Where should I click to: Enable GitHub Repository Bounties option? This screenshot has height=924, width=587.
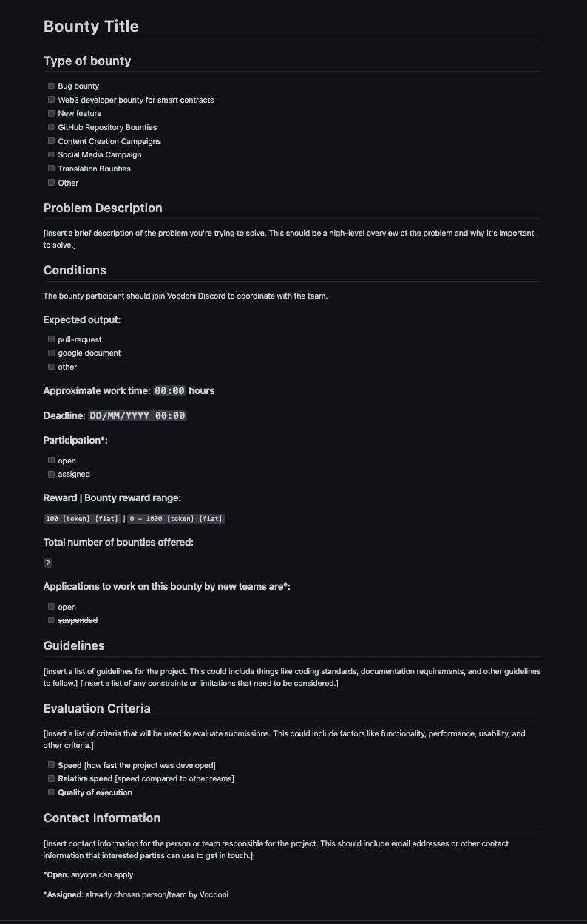pos(52,127)
